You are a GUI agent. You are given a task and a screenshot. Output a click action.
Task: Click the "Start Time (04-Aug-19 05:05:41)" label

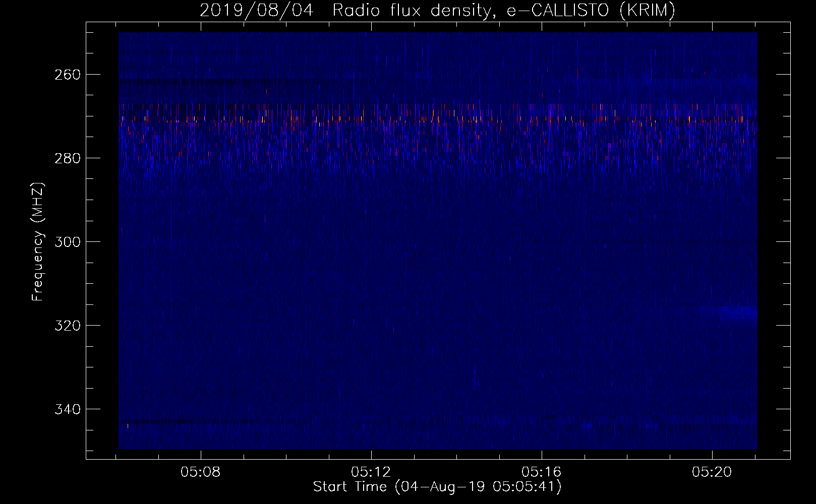[x=437, y=487]
